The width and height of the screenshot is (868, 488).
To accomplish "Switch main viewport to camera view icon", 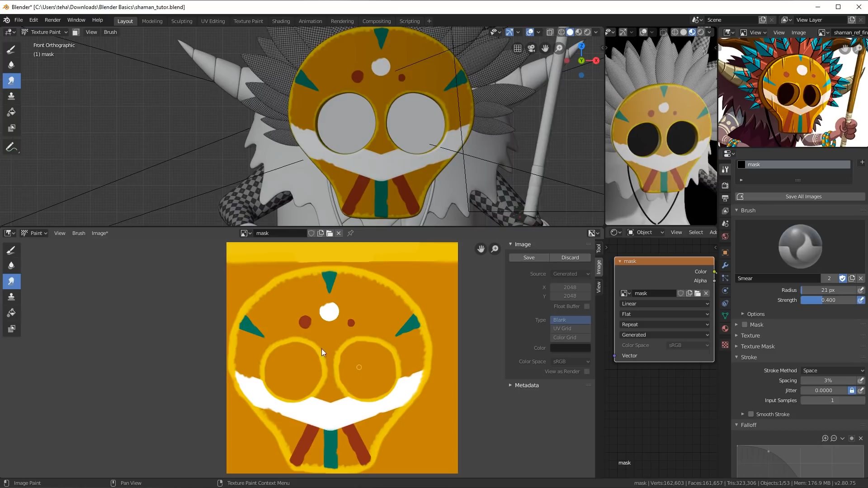I will pos(532,48).
